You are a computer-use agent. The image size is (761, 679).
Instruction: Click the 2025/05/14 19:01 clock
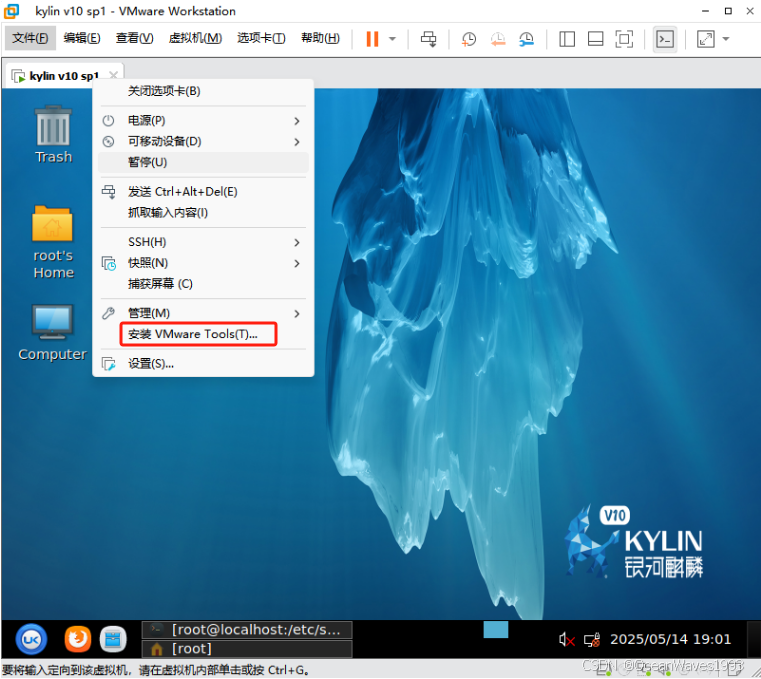pos(670,639)
